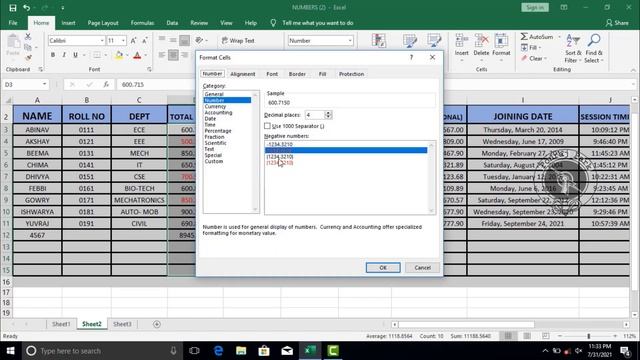Image resolution: width=640 pixels, height=360 pixels.
Task: Open the Font name Calibri dropdown
Action: 102,40
